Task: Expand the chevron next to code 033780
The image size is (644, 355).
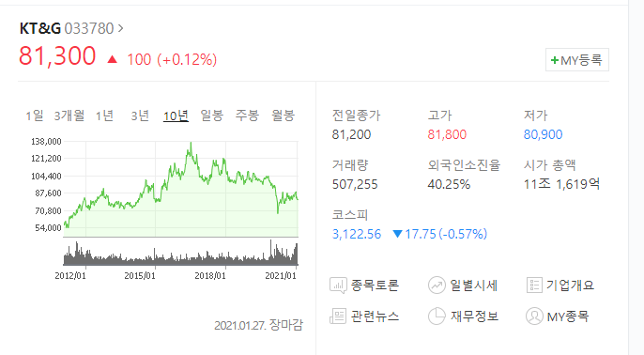Action: (x=120, y=28)
